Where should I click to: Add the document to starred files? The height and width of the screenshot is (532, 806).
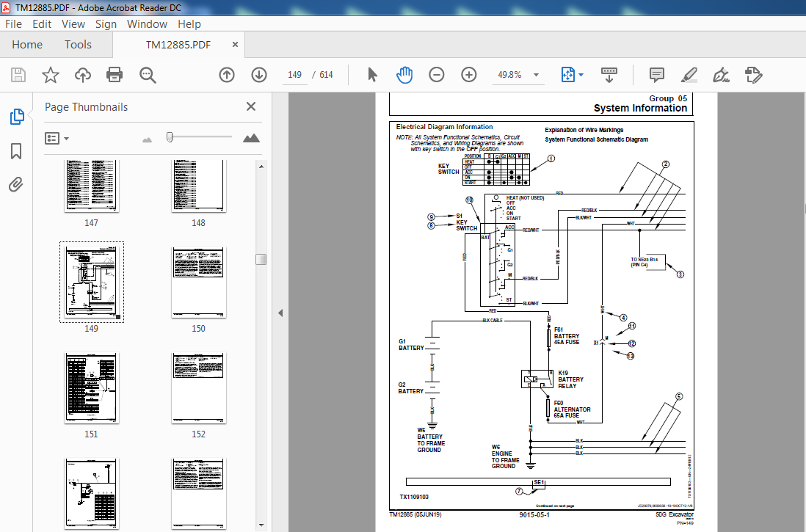tap(51, 75)
